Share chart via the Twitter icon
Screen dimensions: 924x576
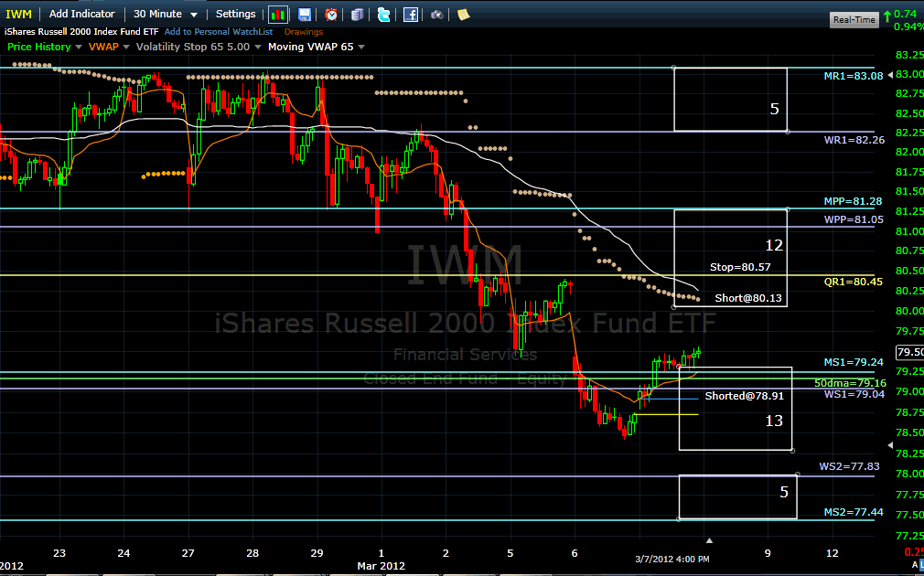tap(383, 15)
